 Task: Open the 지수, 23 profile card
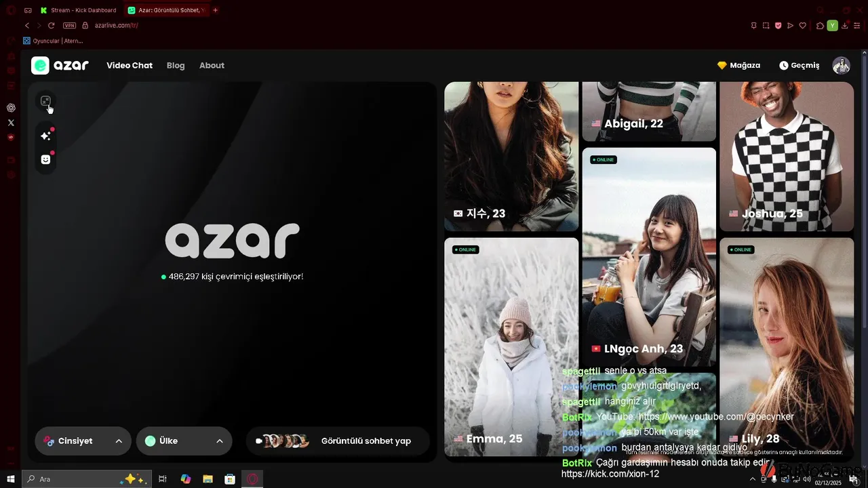coord(511,157)
